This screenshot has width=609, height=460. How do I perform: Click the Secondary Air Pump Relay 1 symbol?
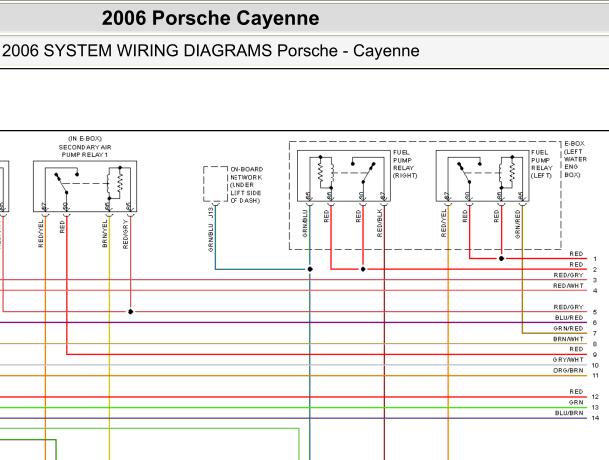85,186
